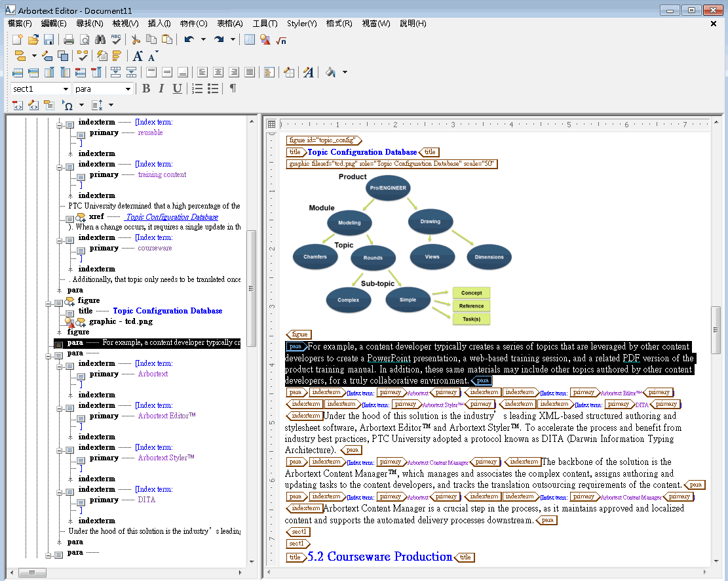Run spell check with the ABC checkmark icon
Image resolution: width=728 pixels, height=581 pixels.
tap(115, 40)
